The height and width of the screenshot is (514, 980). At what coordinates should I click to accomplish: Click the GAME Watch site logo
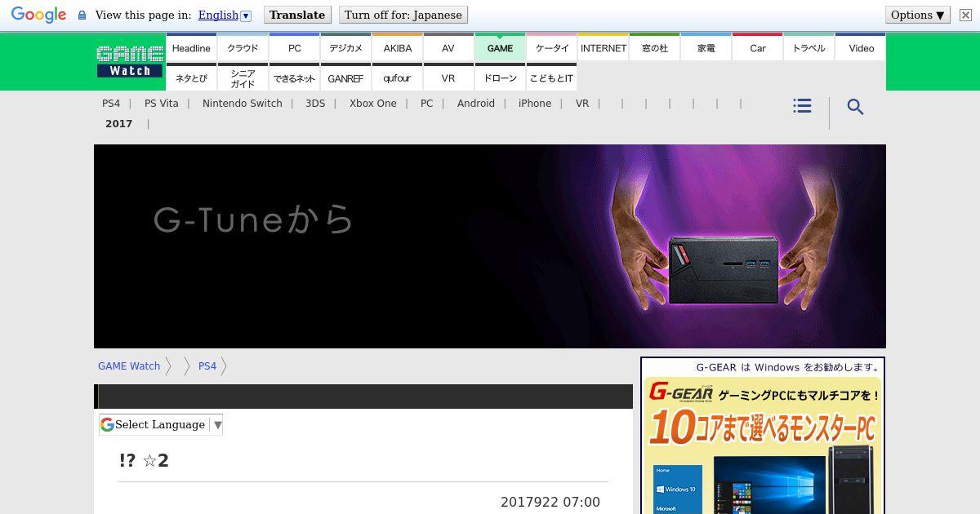pyautogui.click(x=130, y=62)
